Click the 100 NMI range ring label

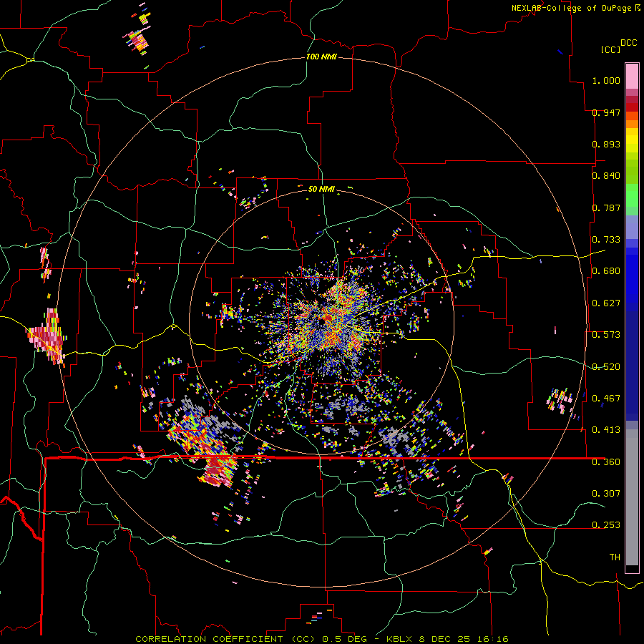pos(321,57)
